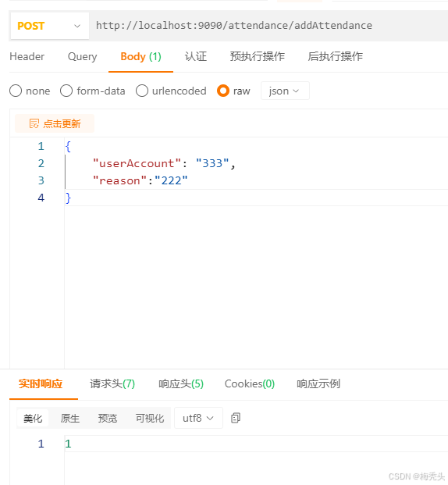Choose the raw body radio option
This screenshot has width=448, height=485.
click(223, 91)
